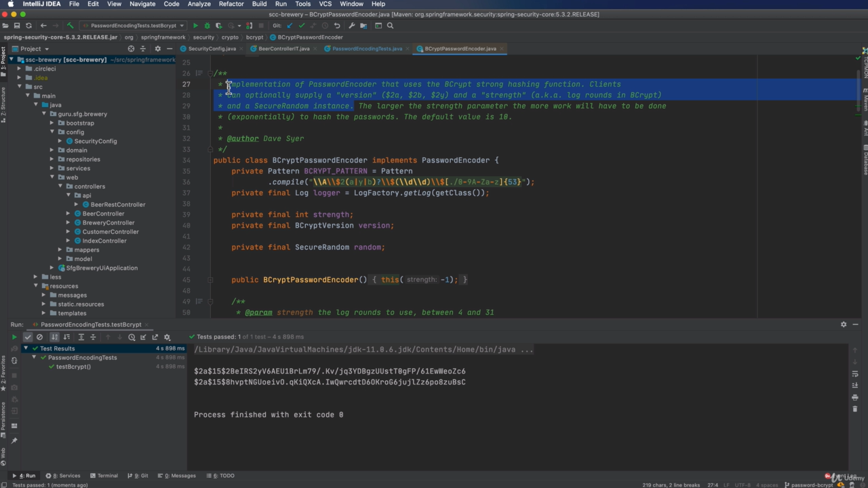Expand the mappers folder
The height and width of the screenshot is (488, 868).
coord(60,250)
